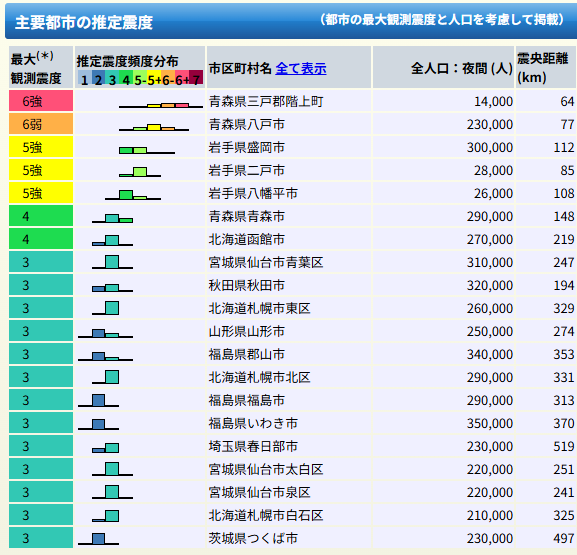Click histogram chart for 青森県三戸郡階上町
The width and height of the screenshot is (577, 555).
161,105
